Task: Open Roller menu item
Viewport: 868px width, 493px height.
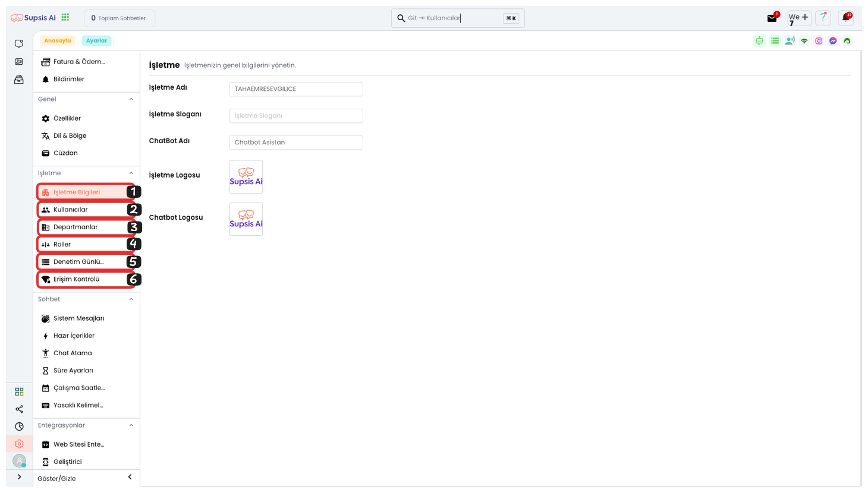Action: tap(86, 244)
